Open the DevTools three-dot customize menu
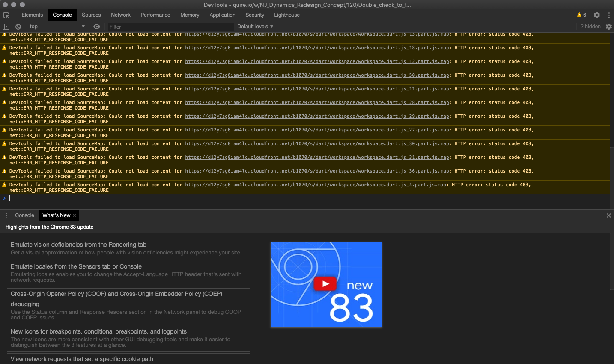The width and height of the screenshot is (614, 364). [x=608, y=15]
